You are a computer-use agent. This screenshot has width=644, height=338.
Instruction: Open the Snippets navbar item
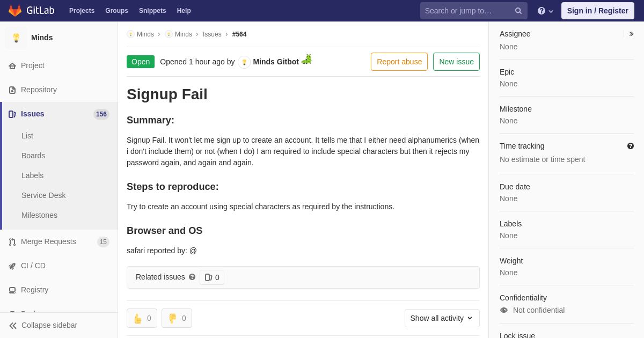pyautogui.click(x=152, y=11)
